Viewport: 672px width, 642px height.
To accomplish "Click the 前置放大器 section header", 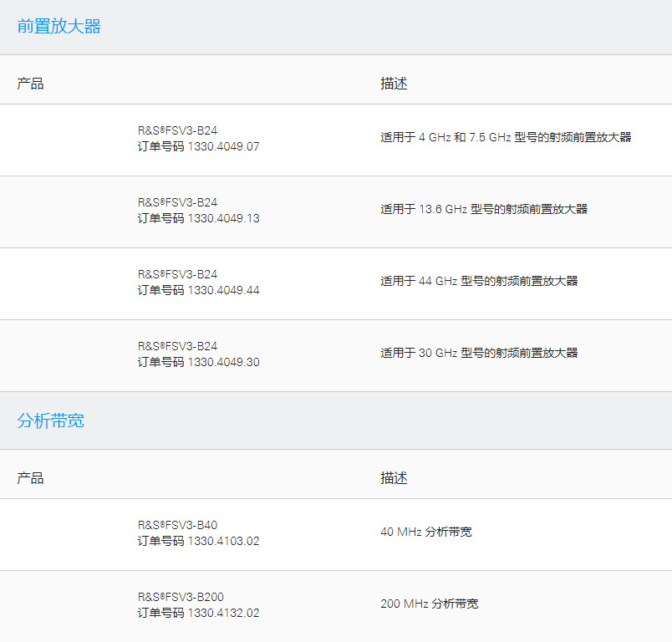I will pos(59,27).
